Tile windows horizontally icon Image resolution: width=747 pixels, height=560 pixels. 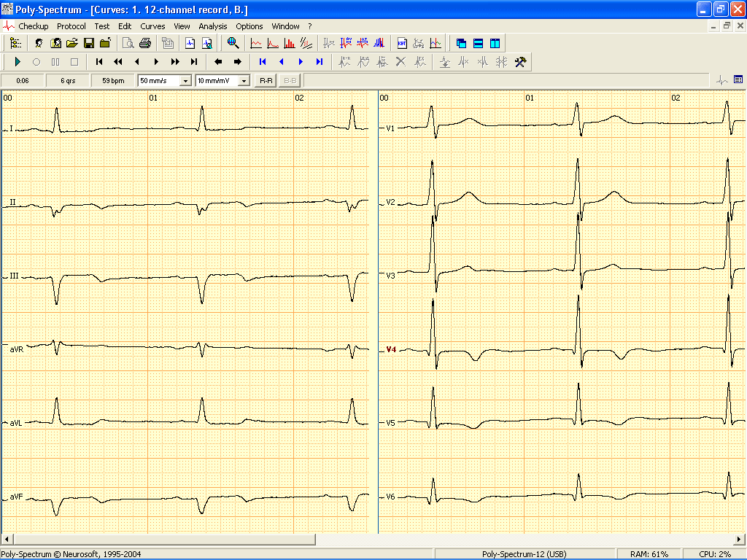click(x=479, y=43)
